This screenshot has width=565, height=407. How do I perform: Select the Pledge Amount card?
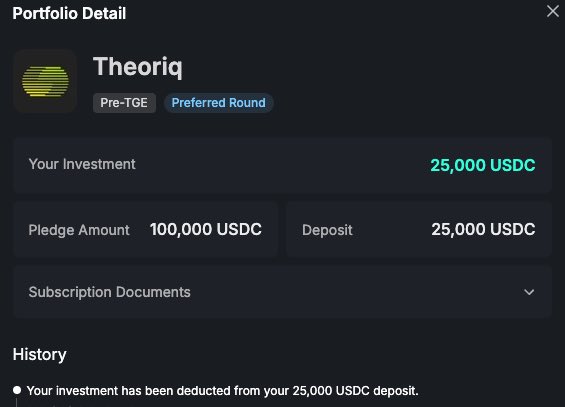[146, 229]
